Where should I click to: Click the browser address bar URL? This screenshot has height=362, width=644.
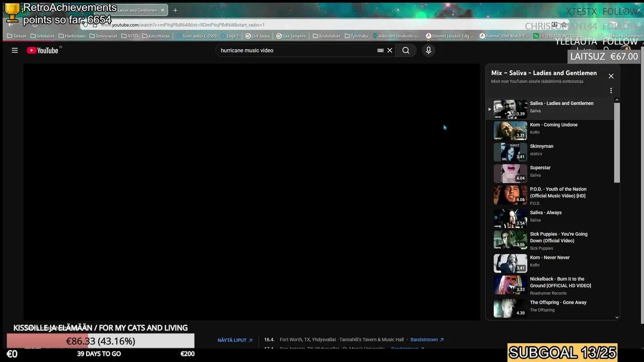click(x=182, y=25)
